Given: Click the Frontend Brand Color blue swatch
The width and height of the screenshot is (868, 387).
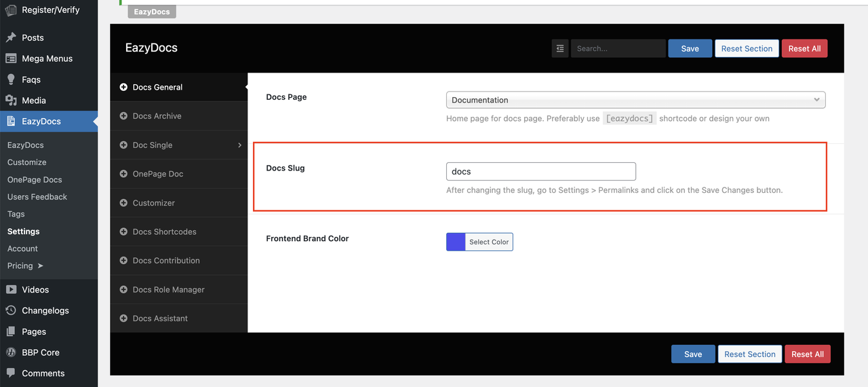Looking at the screenshot, I should 456,242.
